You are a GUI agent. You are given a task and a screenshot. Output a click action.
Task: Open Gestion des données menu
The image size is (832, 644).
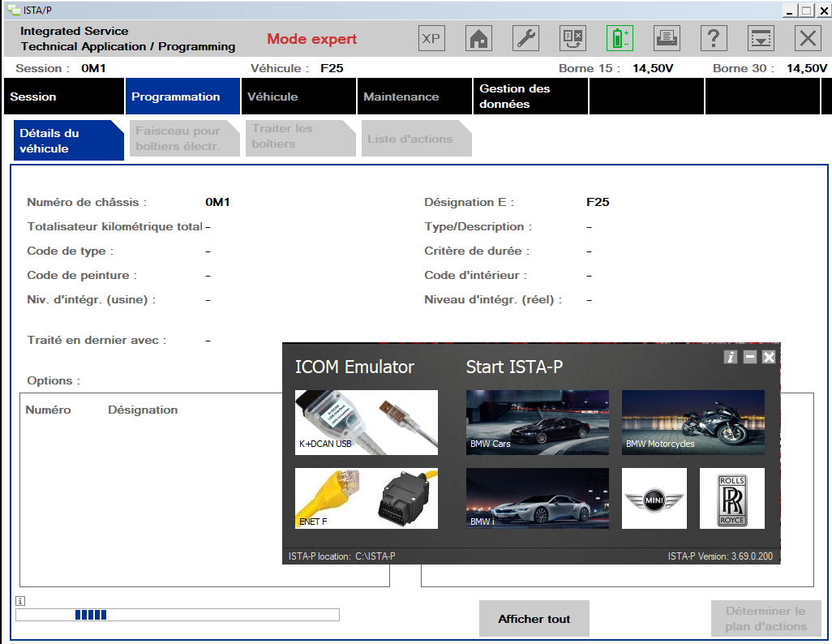[530, 97]
